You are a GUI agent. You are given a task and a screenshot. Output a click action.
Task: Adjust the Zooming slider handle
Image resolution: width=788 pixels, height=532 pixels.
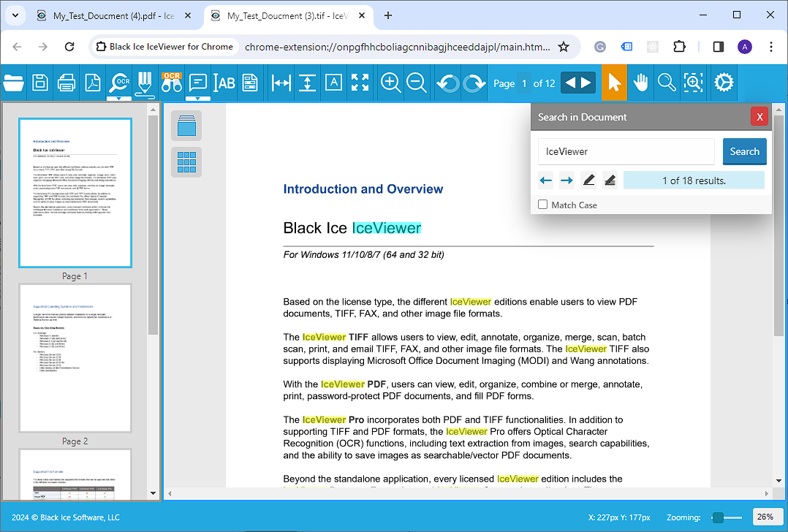[x=718, y=517]
